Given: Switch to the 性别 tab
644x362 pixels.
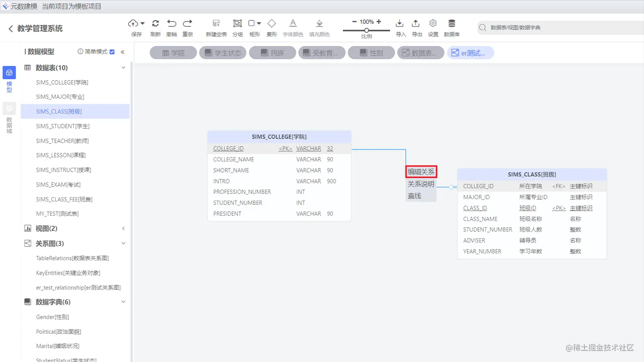Looking at the screenshot, I should [x=371, y=53].
